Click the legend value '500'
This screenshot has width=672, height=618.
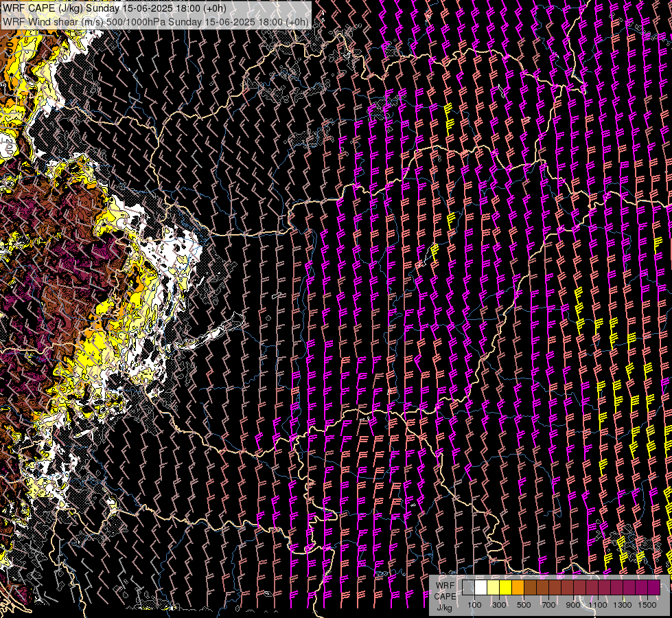[x=524, y=605]
